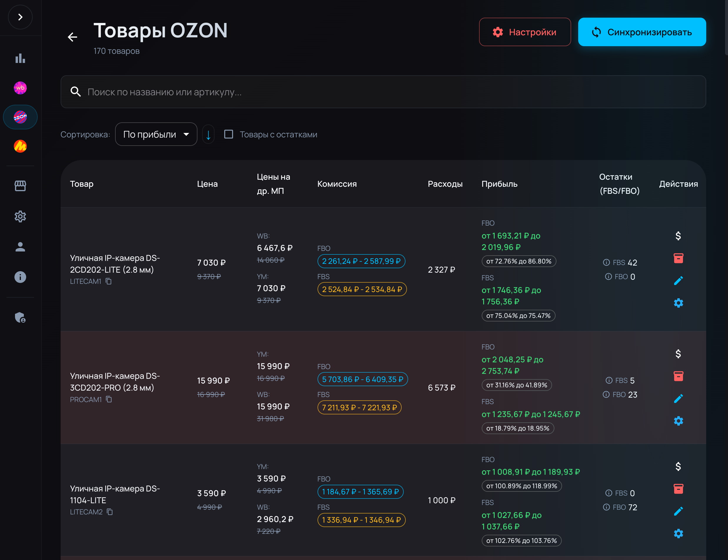
Task: Select the OZON tab in the sidebar
Action: click(20, 117)
